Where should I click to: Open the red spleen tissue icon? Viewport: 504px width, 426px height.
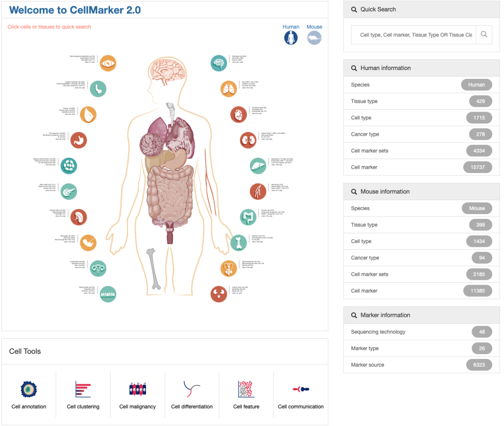78,217
